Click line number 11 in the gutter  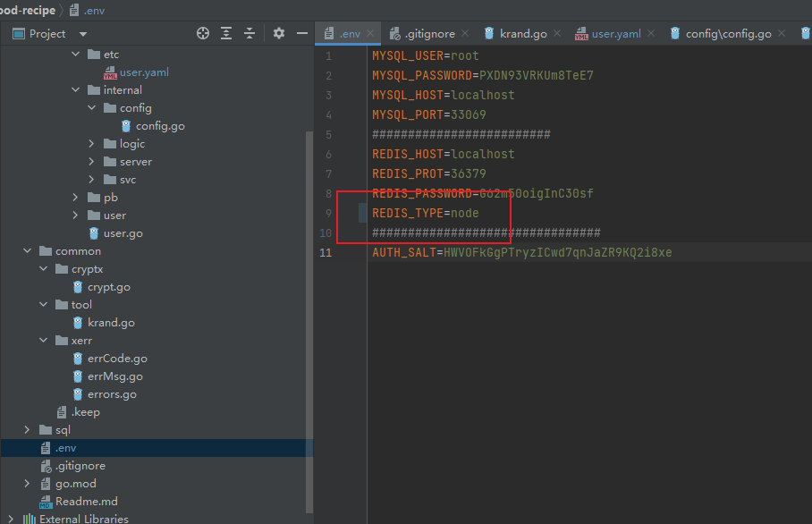point(328,251)
